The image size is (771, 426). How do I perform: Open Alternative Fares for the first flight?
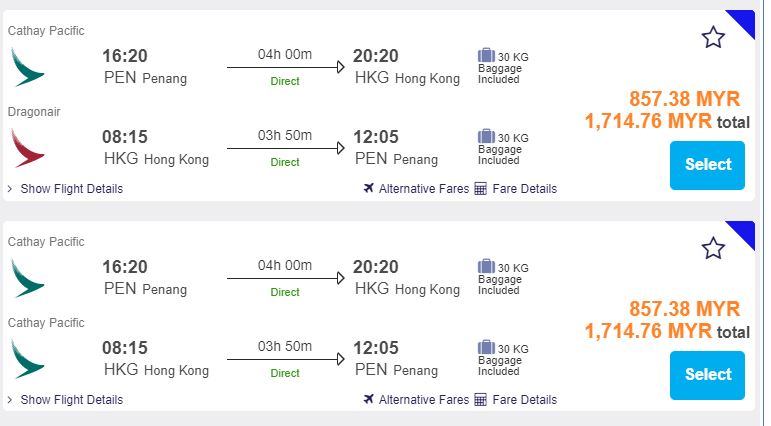click(x=423, y=189)
